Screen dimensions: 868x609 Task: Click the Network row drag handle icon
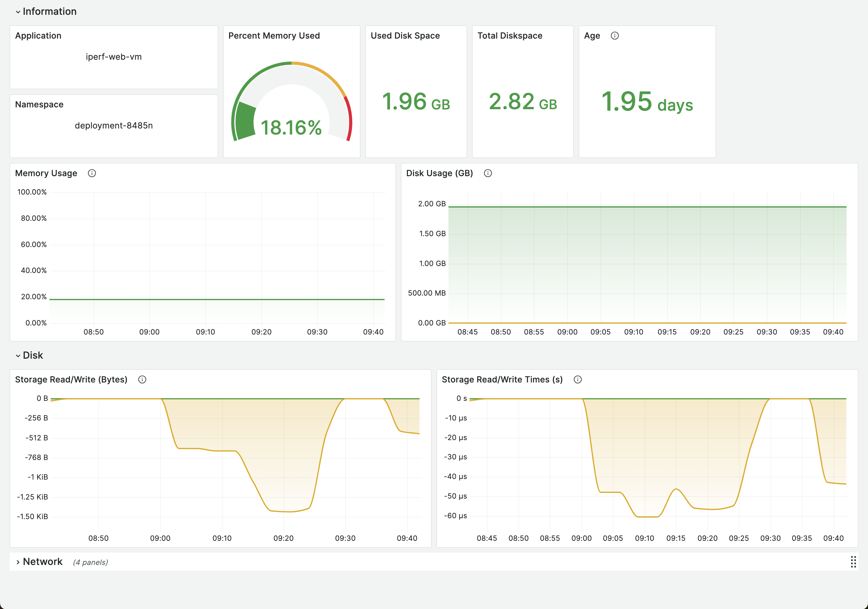pos(853,562)
